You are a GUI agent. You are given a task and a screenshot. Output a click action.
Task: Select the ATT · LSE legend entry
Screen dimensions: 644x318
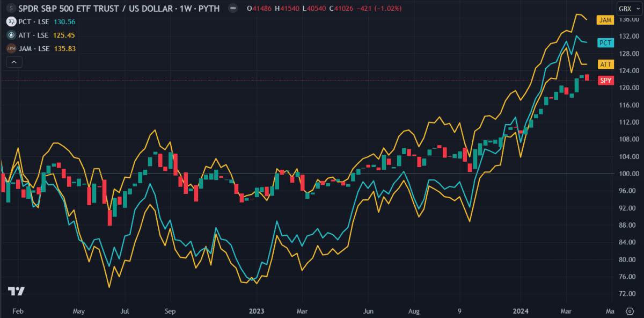34,35
